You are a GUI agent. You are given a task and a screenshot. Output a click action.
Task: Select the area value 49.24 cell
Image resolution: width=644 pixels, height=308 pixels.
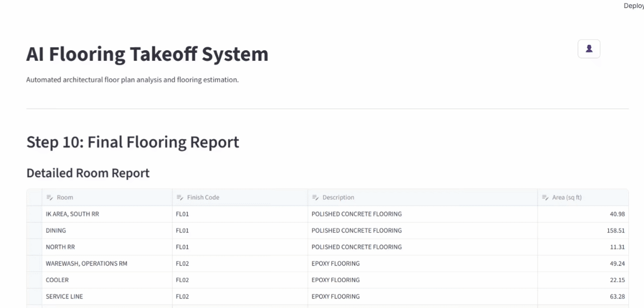pos(583,263)
